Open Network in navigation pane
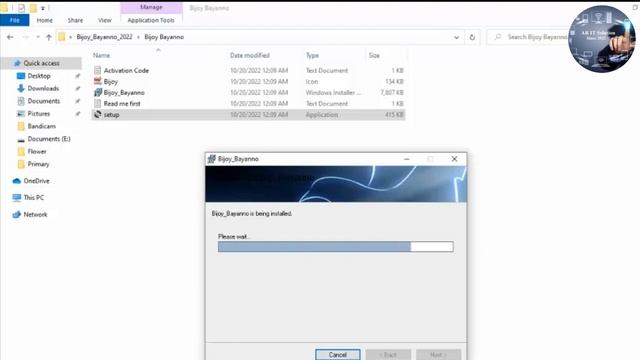 [x=35, y=215]
